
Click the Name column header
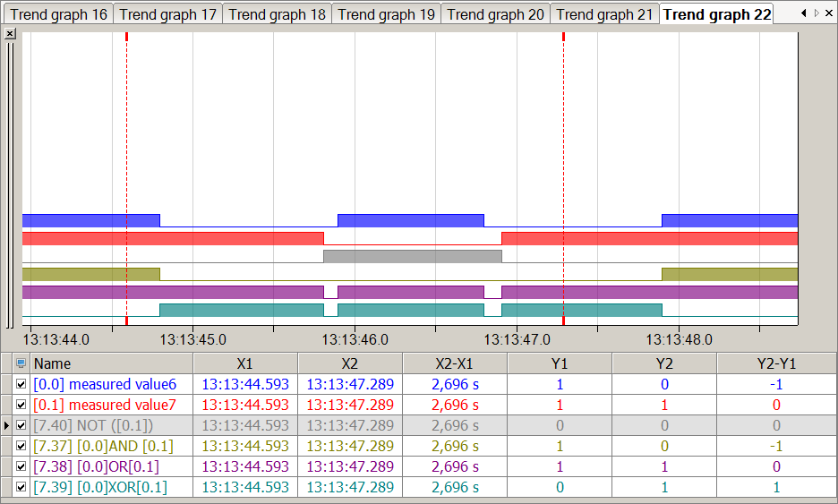(x=112, y=363)
